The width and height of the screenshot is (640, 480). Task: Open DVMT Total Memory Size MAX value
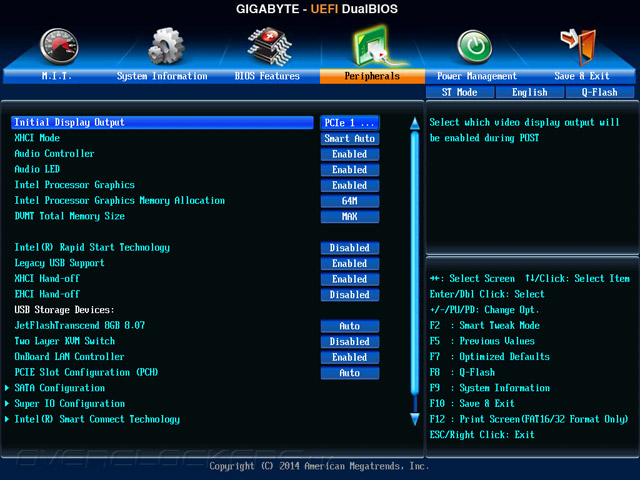tap(350, 216)
